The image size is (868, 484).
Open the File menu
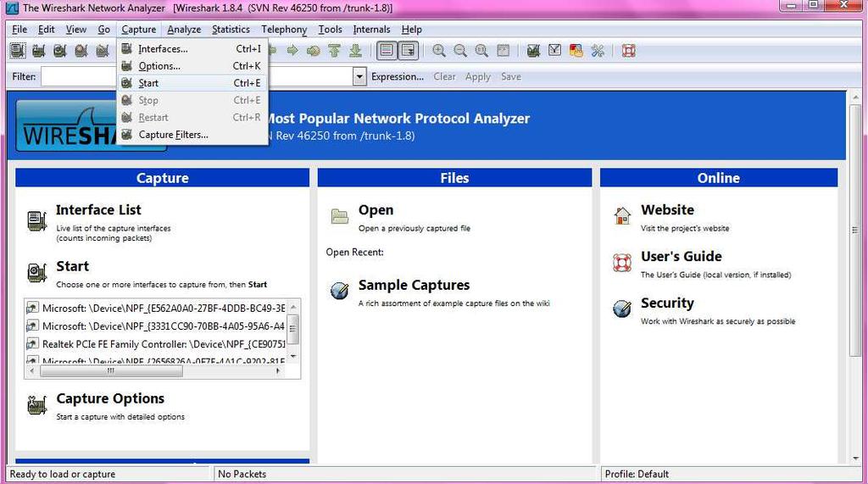(19, 30)
